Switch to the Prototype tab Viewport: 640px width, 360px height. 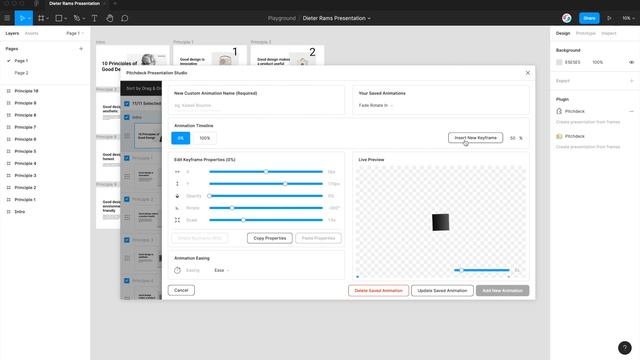(586, 33)
